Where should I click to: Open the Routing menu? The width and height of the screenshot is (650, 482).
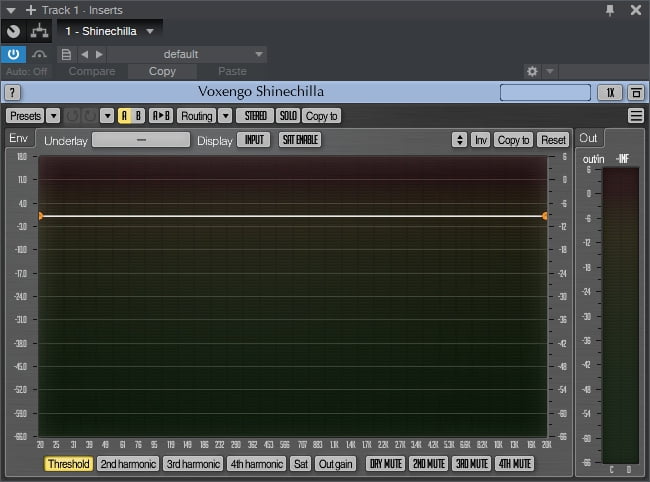(197, 116)
